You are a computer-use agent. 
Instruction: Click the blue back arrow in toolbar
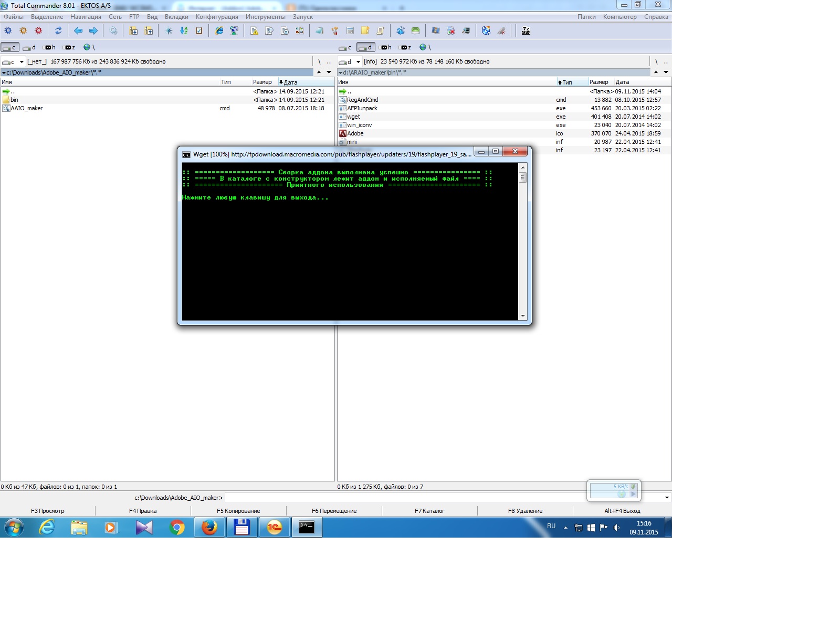[x=78, y=31]
